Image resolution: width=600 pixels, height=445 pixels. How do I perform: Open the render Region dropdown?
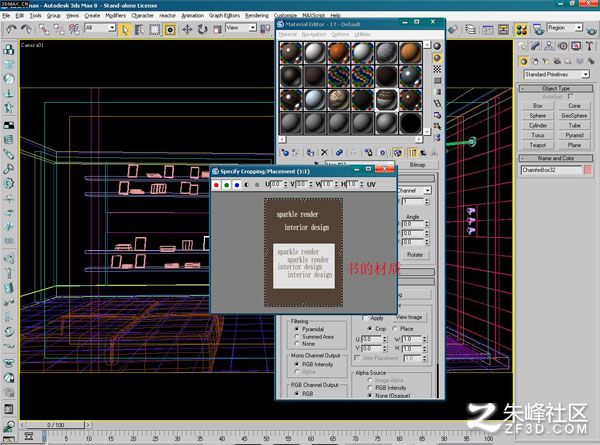coord(565,28)
